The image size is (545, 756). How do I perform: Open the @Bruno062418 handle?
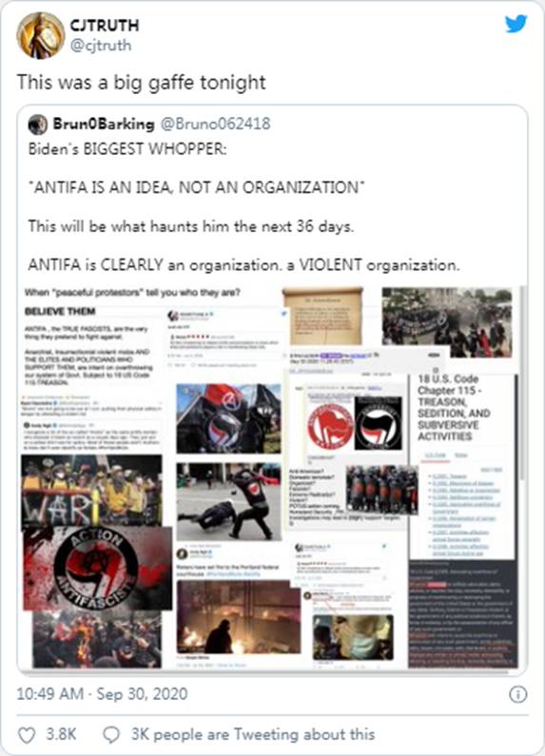pos(215,124)
